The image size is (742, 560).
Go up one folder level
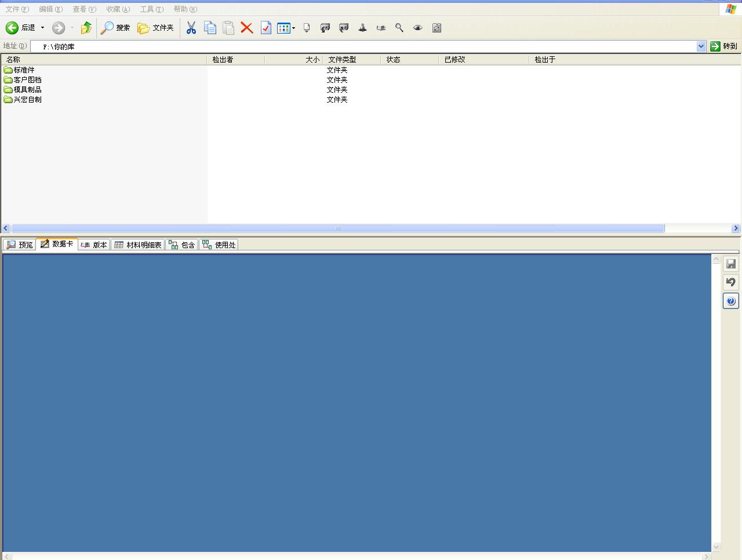coord(86,28)
